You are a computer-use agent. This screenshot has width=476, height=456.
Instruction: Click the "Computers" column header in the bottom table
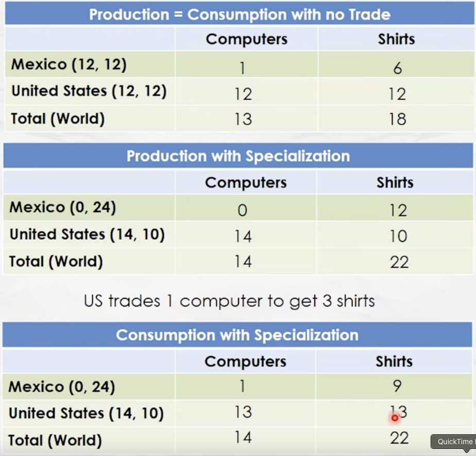[245, 361]
